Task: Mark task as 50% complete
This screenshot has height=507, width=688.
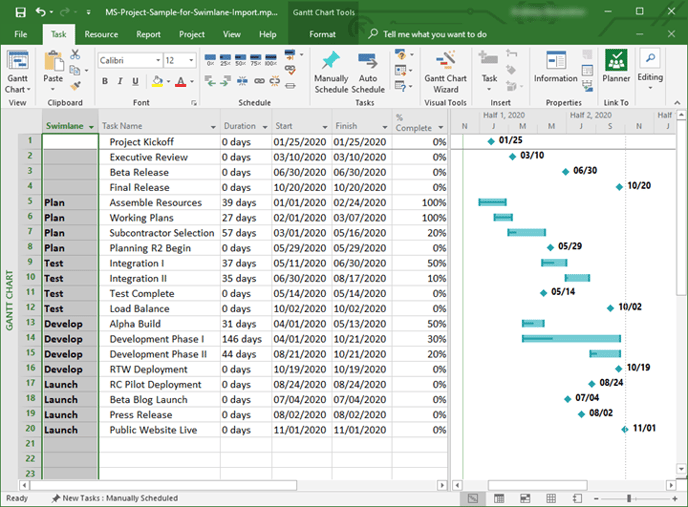Action: [x=240, y=60]
